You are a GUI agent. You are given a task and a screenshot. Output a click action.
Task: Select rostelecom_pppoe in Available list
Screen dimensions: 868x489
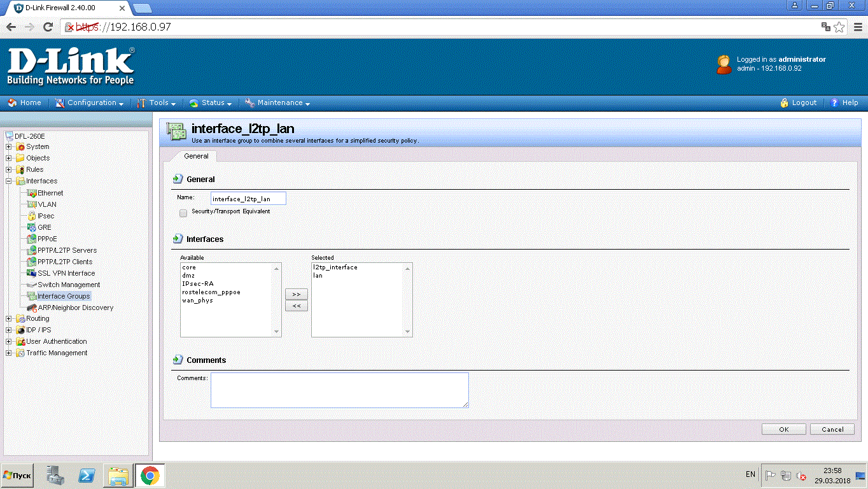pyautogui.click(x=211, y=292)
